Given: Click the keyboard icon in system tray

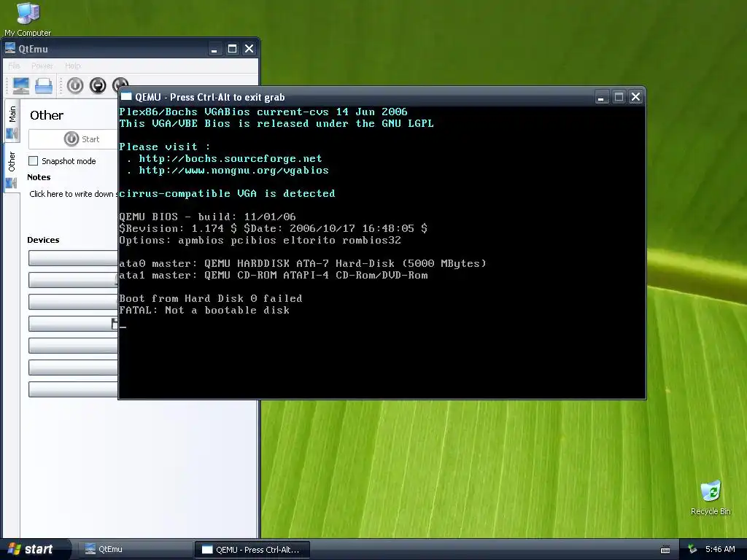Looking at the screenshot, I should coord(665,550).
